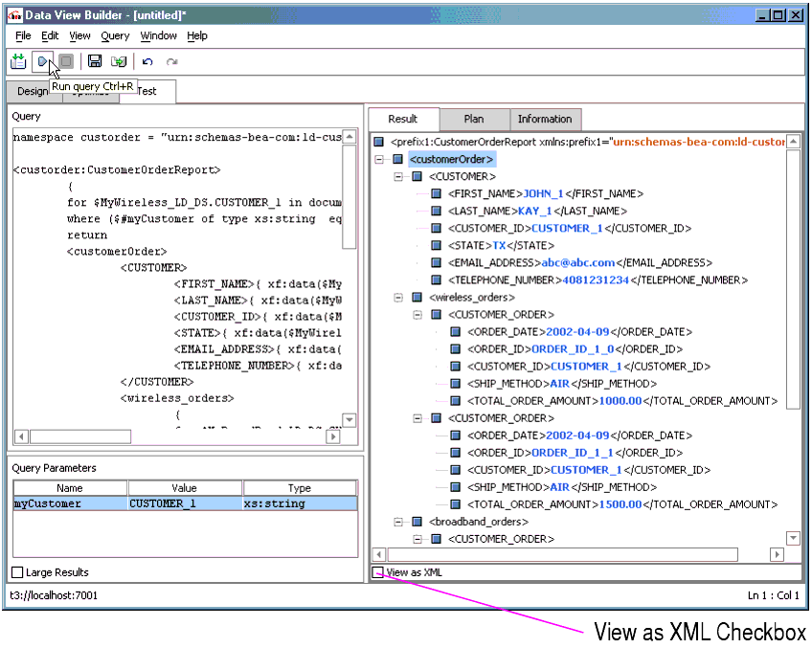
Task: Click node icon beside broadband_orders
Action: pos(417,522)
